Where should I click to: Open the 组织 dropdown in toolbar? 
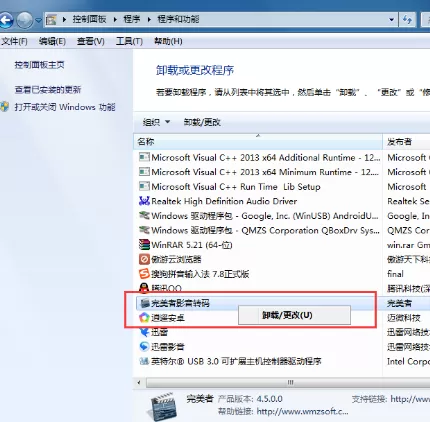(156, 122)
